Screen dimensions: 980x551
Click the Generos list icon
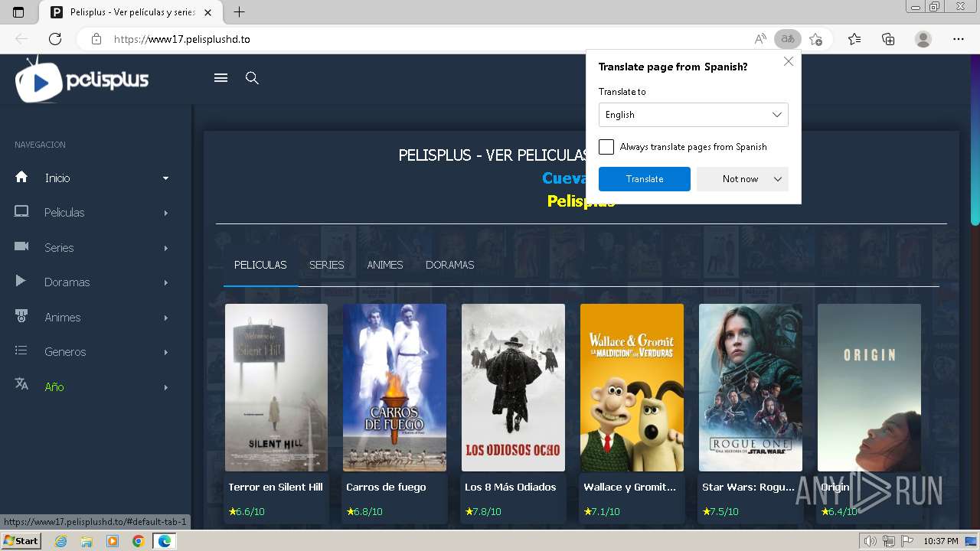21,350
